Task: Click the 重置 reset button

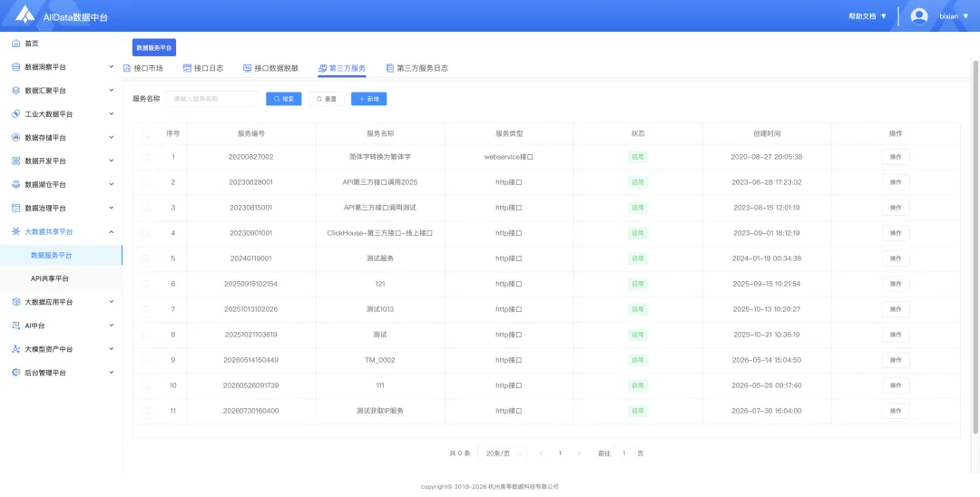Action: coord(327,99)
